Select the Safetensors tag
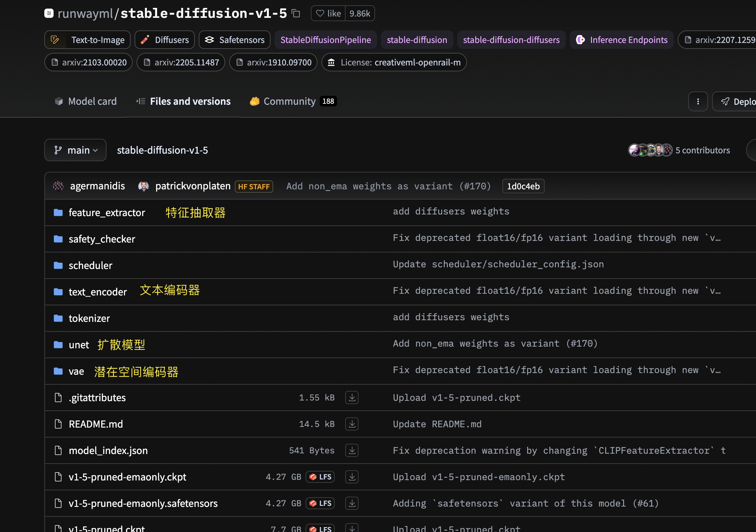The width and height of the screenshot is (756, 532). pos(234,40)
